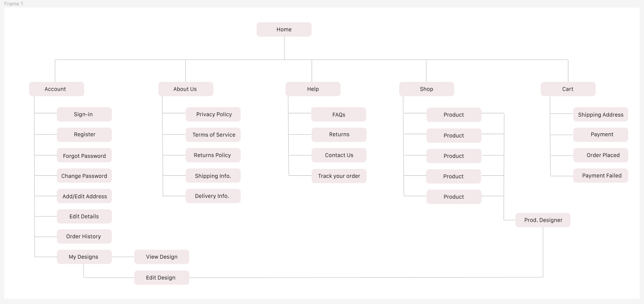644x304 pixels.
Task: Click the Account node in the sitemap
Action: point(56,89)
